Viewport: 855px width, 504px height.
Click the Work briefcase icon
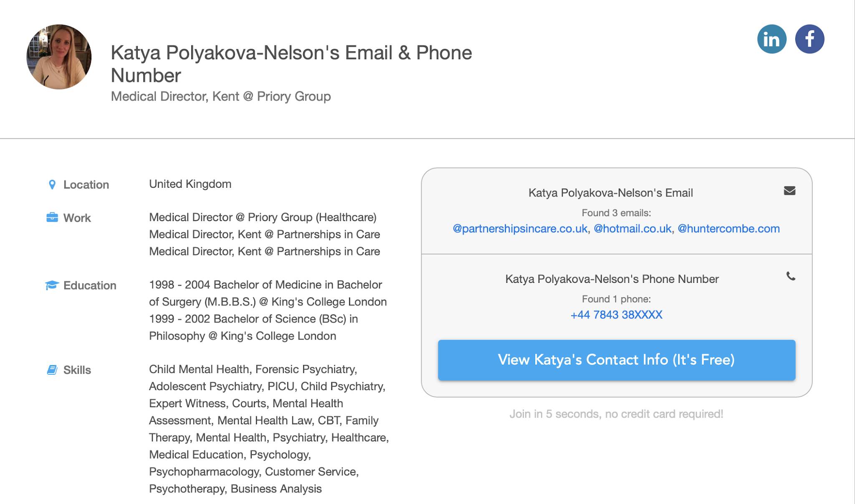[52, 217]
